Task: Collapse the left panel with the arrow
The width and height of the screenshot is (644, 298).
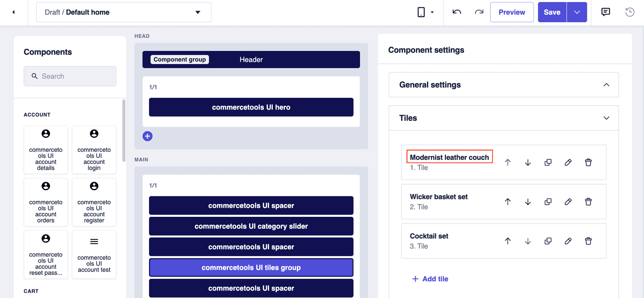Action: pyautogui.click(x=13, y=12)
